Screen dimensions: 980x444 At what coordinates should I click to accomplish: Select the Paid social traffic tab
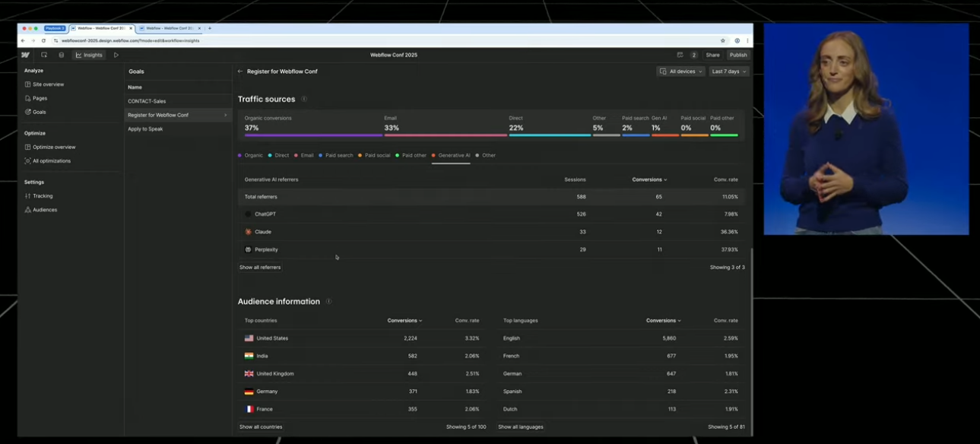(x=374, y=155)
